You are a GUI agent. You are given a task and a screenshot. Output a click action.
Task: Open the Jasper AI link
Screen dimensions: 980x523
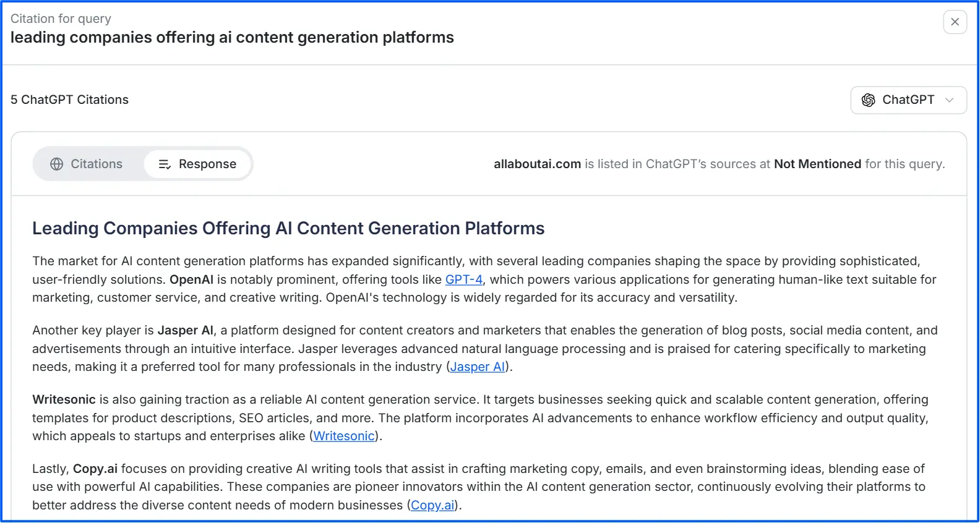(x=478, y=367)
